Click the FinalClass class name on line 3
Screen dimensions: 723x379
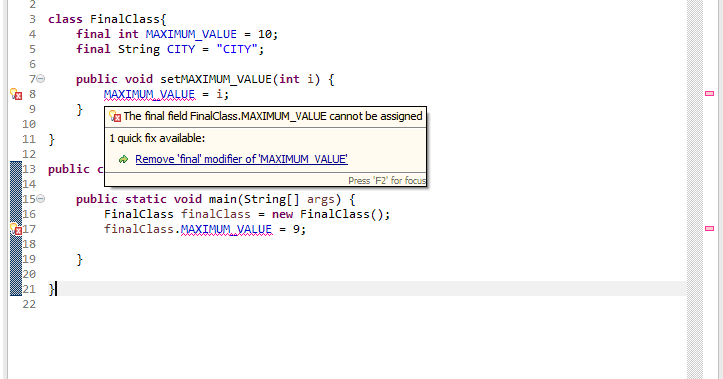[125, 19]
